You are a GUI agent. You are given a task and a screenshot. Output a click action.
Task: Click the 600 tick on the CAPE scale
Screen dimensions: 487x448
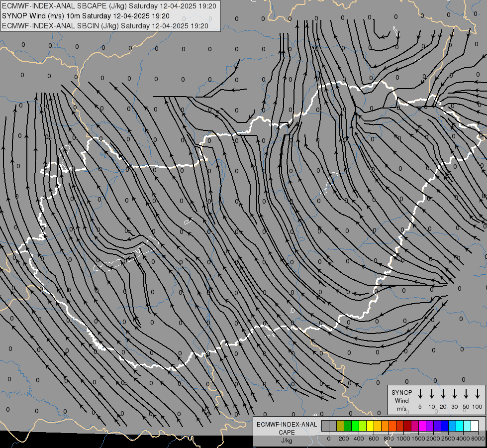[374, 439]
